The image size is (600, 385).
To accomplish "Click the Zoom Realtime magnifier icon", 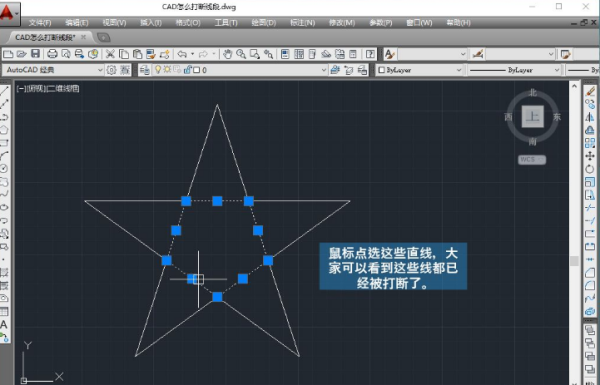I will tap(241, 54).
